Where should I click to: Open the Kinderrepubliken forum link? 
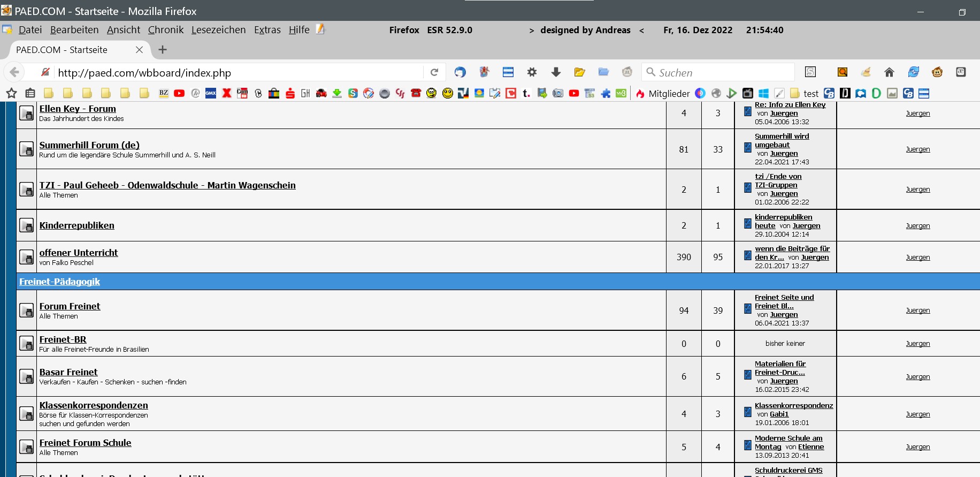[77, 225]
